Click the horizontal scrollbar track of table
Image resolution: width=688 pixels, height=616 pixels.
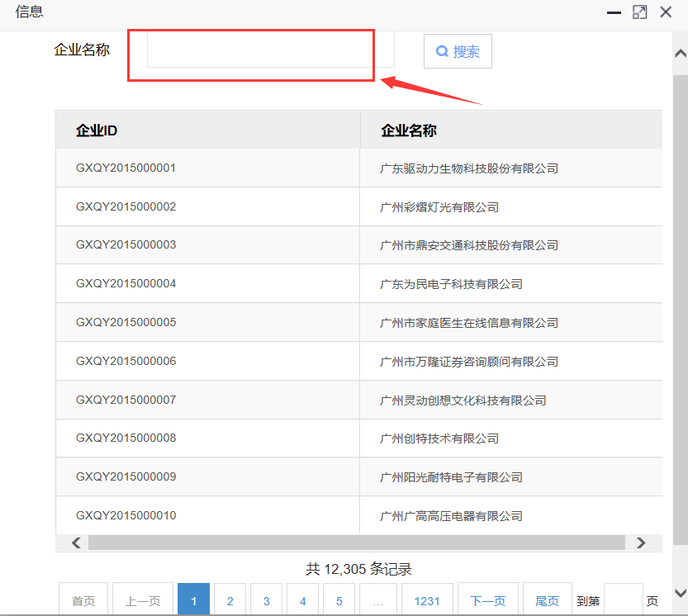tap(356, 543)
